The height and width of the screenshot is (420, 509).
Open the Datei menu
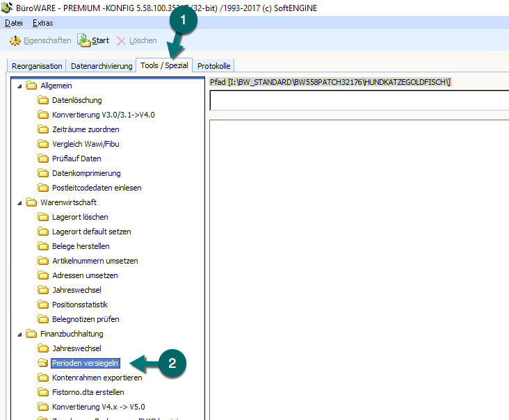[x=14, y=23]
